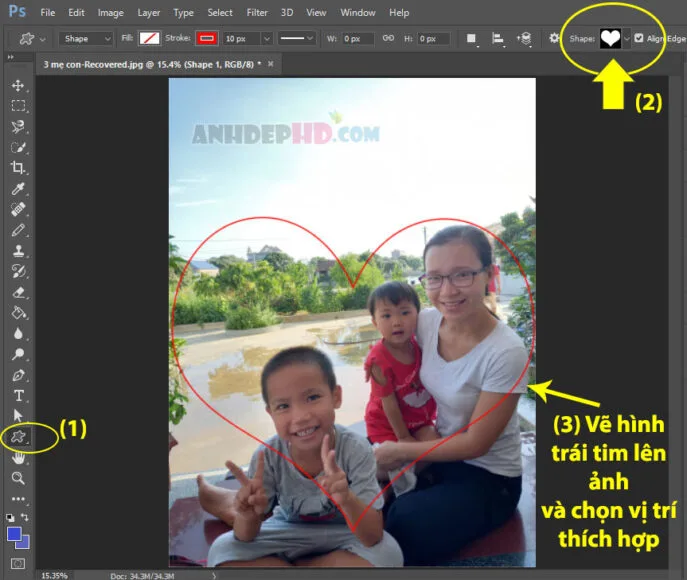Open the Select menu
Screen dimensions: 687x580
(220, 13)
